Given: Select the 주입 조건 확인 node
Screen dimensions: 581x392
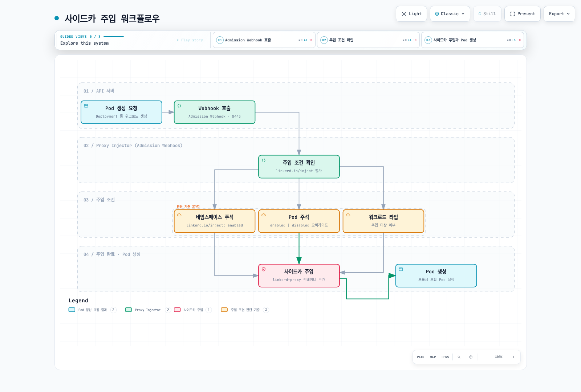Looking at the screenshot, I should coord(299,167).
